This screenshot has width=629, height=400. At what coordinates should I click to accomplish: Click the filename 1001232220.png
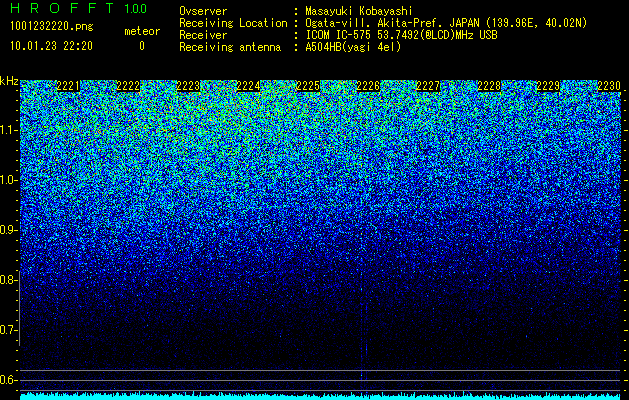click(x=52, y=26)
